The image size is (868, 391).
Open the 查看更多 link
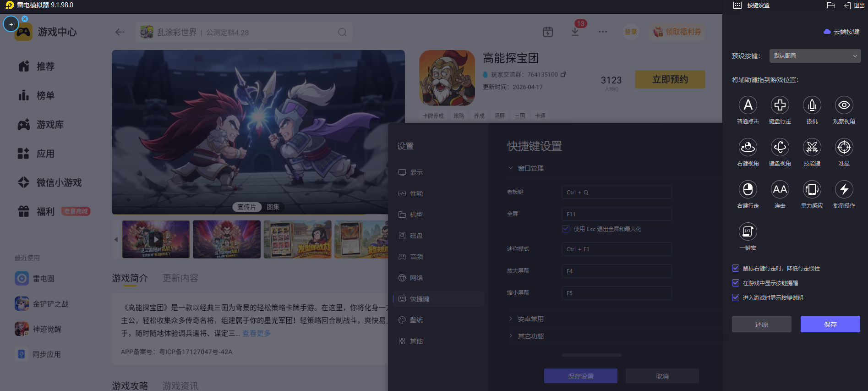click(257, 333)
